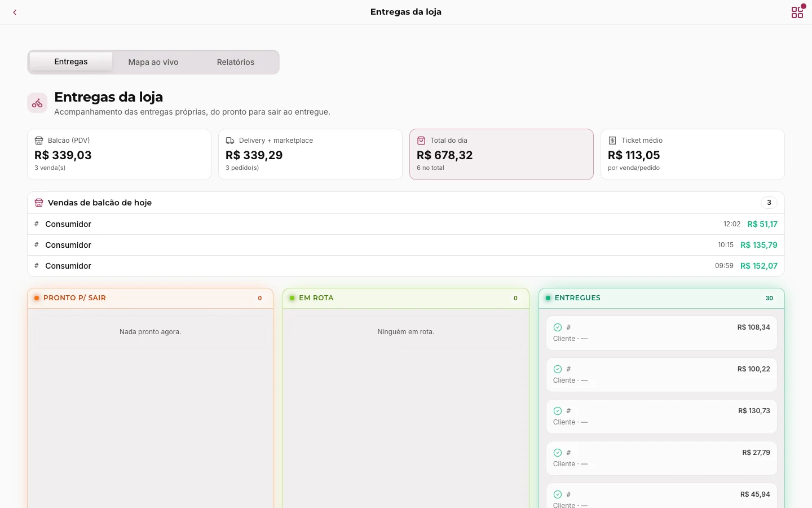Screen dimensions: 812x508
Task: Click the orange dot beside PRONTO P/ SAIR
Action: pos(37,298)
